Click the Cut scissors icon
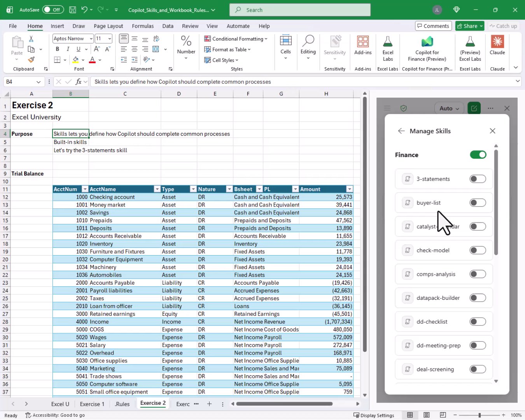The height and width of the screenshot is (420, 525). [31, 39]
